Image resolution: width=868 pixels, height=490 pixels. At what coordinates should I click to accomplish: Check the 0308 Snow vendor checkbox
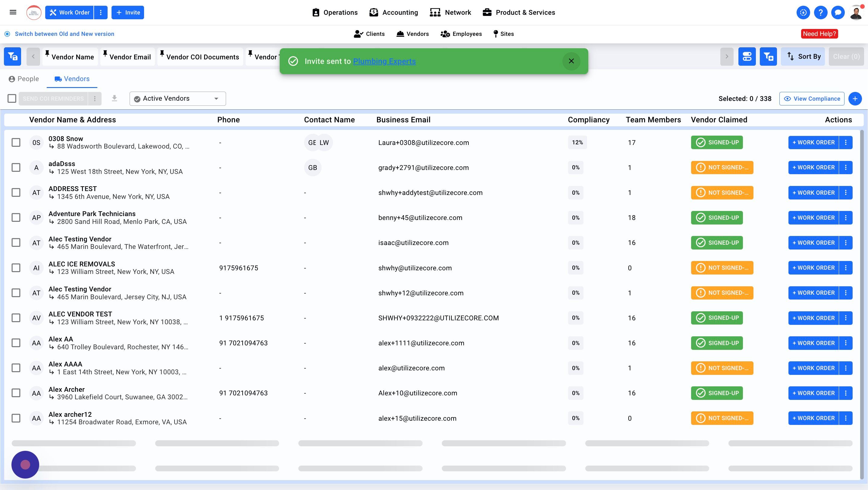tap(16, 143)
